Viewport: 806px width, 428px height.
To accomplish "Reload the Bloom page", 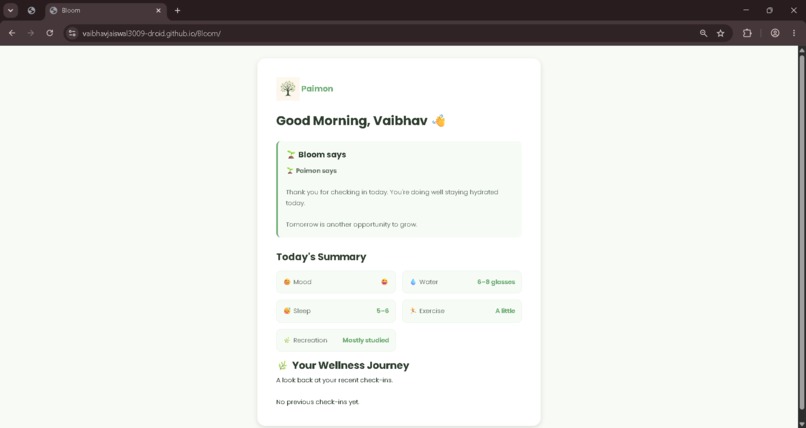I will point(49,33).
